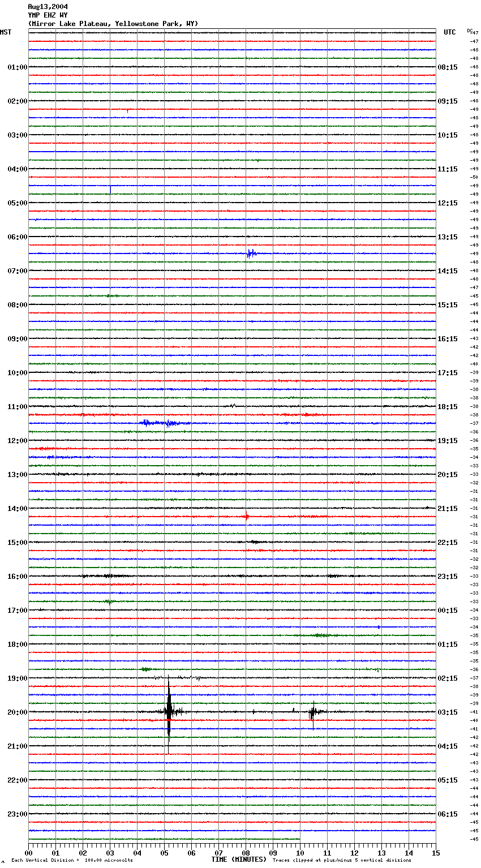The image size is (481, 868).
Task: Click the blue tremor burst below 06:00
Action: [x=251, y=253]
